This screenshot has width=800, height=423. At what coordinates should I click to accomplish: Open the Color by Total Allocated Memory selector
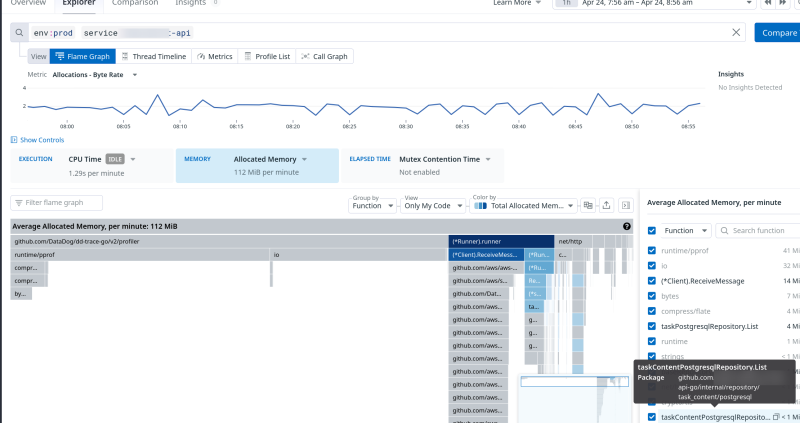point(522,205)
